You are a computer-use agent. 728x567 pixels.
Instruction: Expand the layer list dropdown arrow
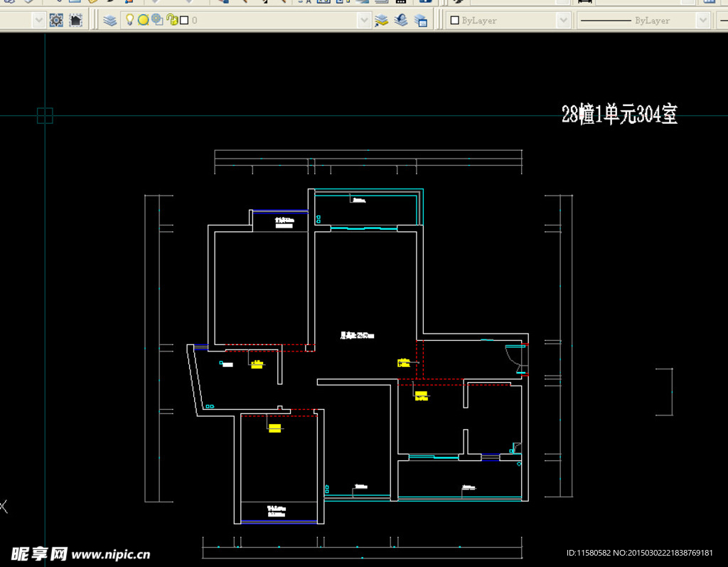click(365, 21)
